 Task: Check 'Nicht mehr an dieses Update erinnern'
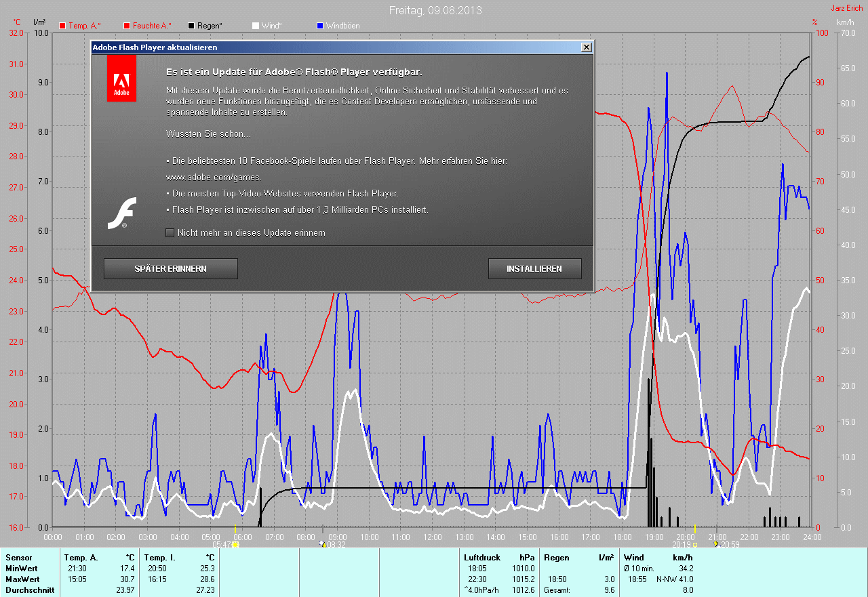click(170, 233)
